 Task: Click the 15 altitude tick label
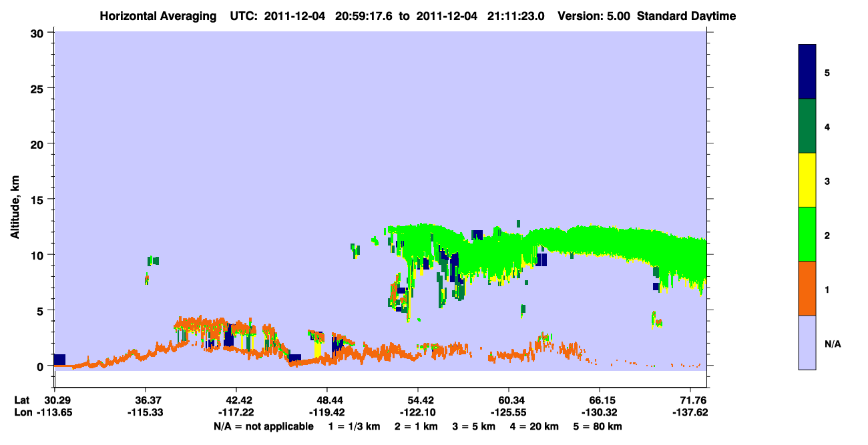(x=39, y=199)
